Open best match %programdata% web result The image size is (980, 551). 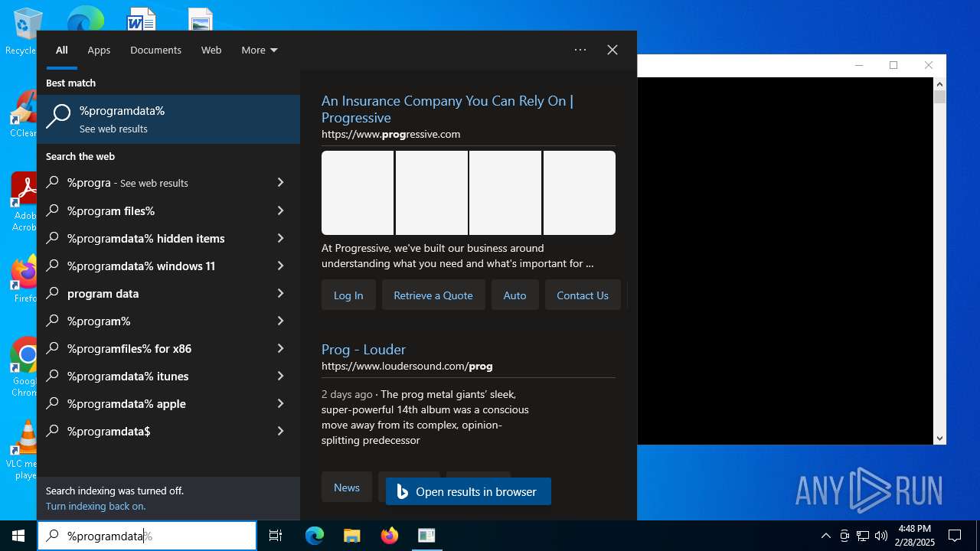168,119
